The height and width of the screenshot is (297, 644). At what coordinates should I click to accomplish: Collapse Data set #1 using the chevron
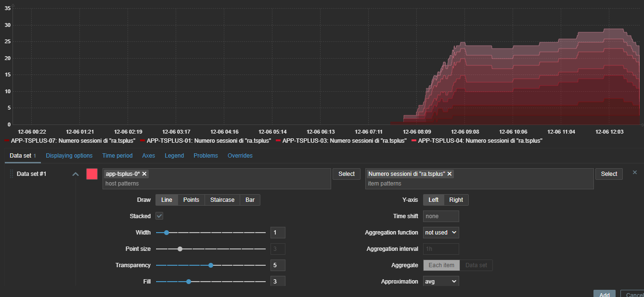[76, 174]
